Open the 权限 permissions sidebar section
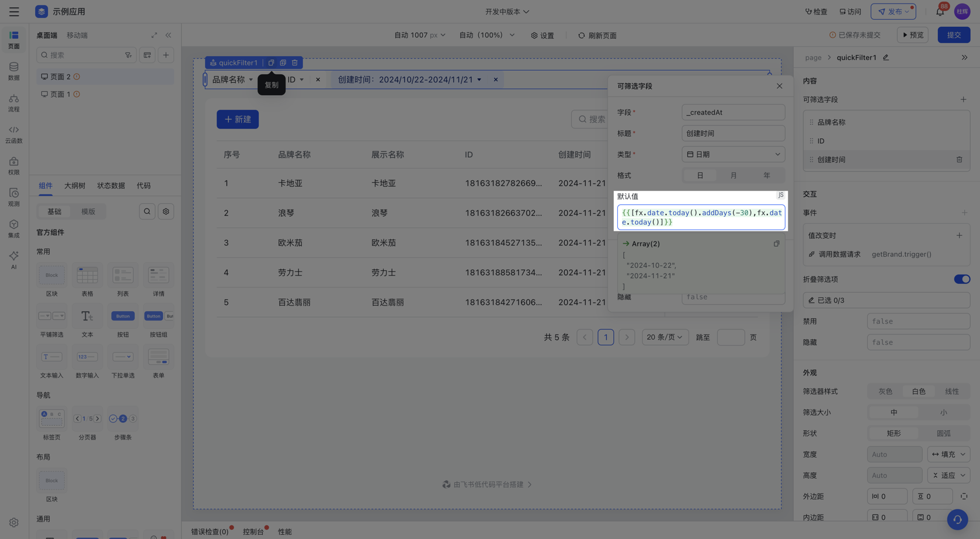Screen dimensions: 980x539 (14, 166)
